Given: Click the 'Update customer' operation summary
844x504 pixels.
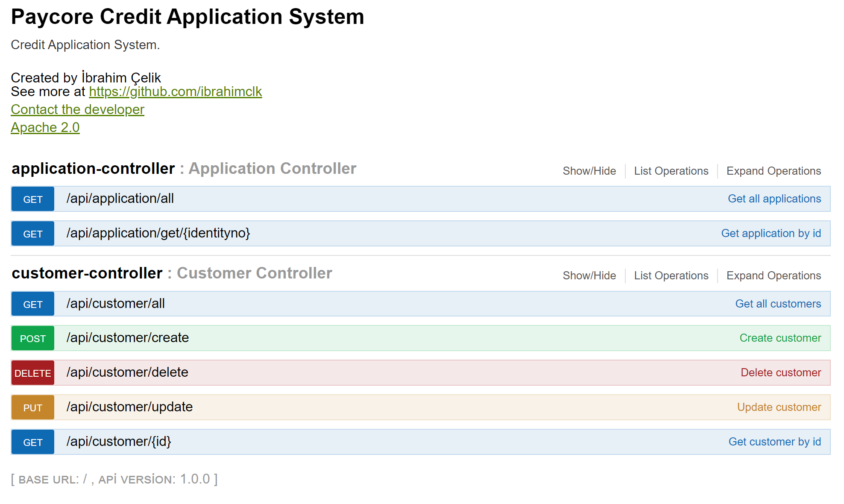Looking at the screenshot, I should coord(779,407).
